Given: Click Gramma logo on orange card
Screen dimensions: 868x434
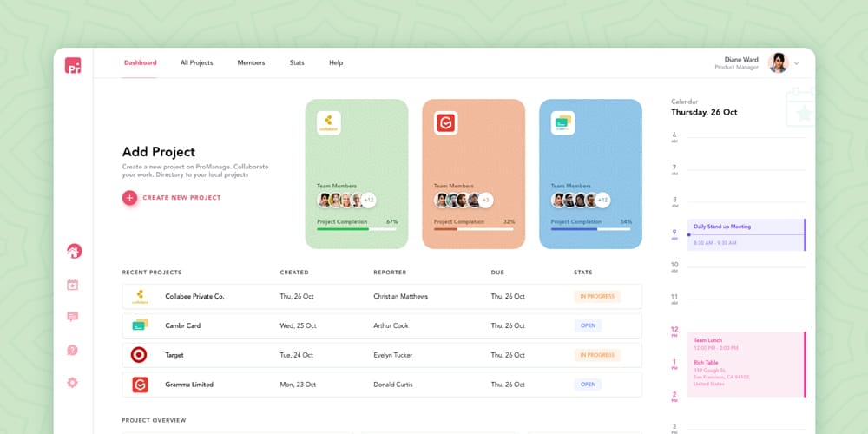Looking at the screenshot, I should (x=445, y=123).
